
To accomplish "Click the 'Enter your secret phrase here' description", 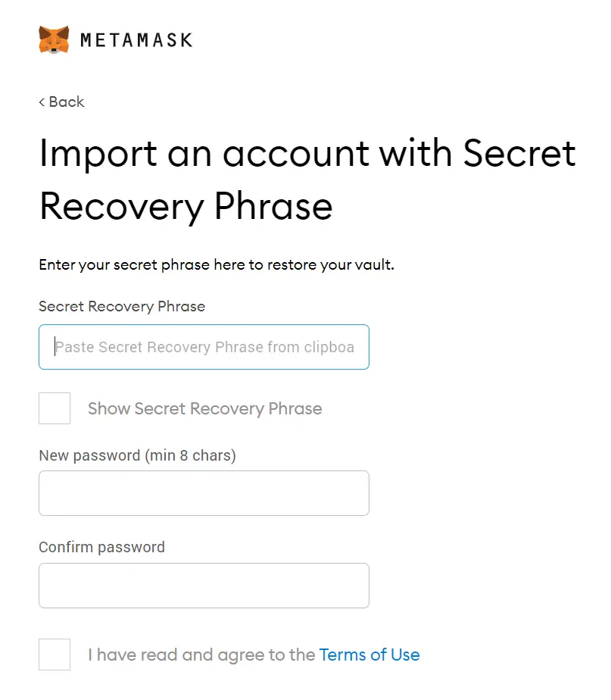I will pos(217,264).
